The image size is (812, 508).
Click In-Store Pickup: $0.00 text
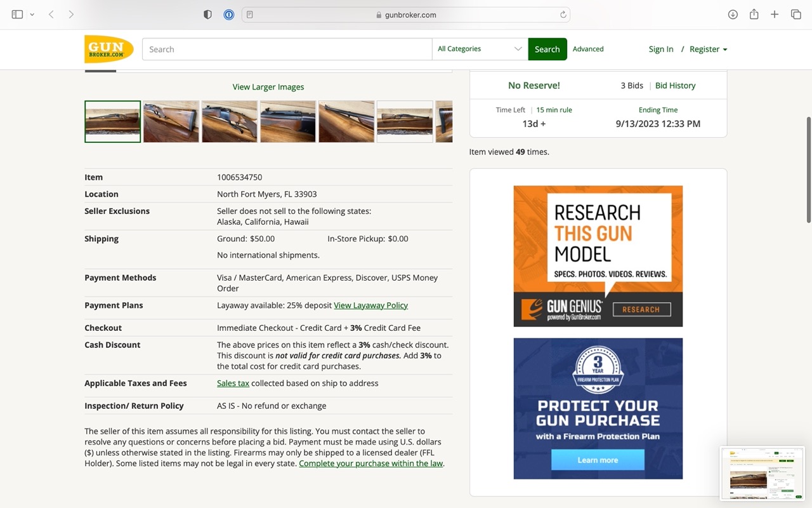pos(368,239)
